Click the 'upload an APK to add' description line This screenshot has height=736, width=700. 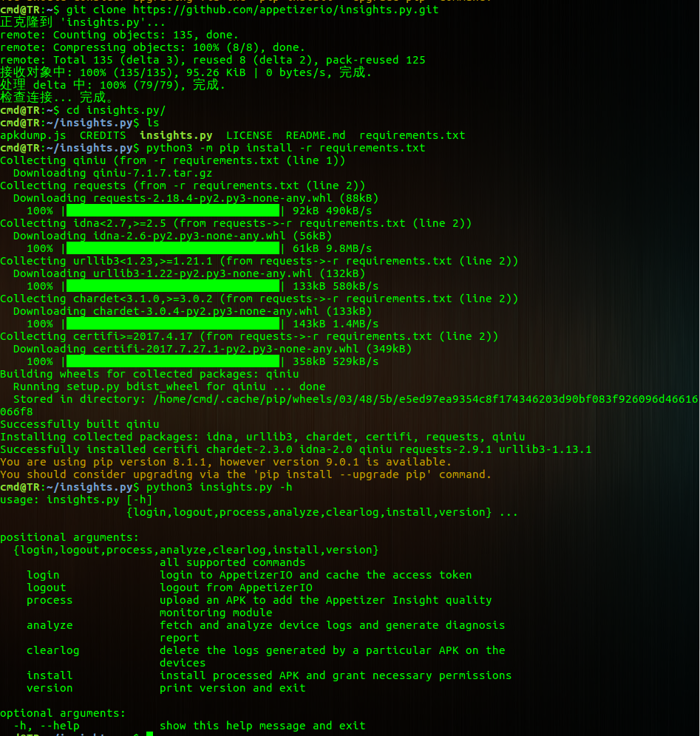click(326, 600)
